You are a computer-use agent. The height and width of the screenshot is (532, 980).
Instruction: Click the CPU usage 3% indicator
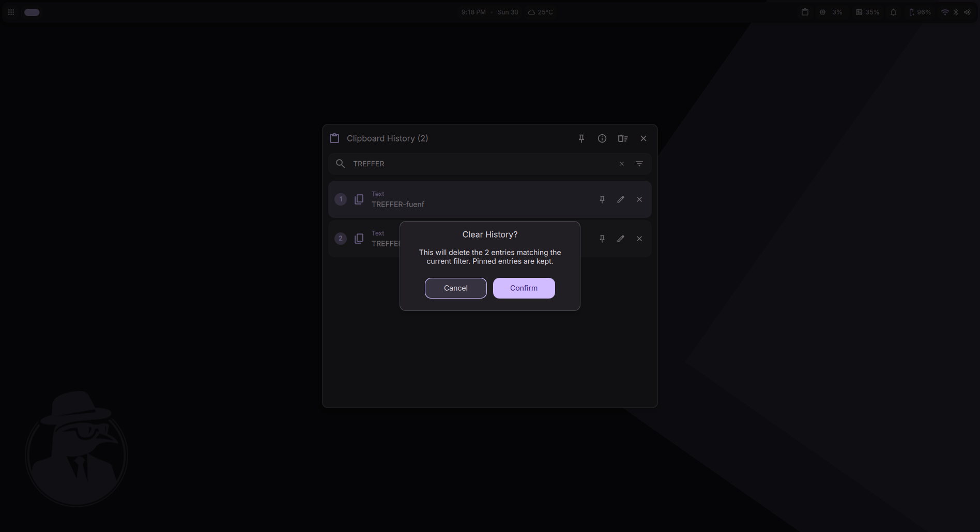831,12
